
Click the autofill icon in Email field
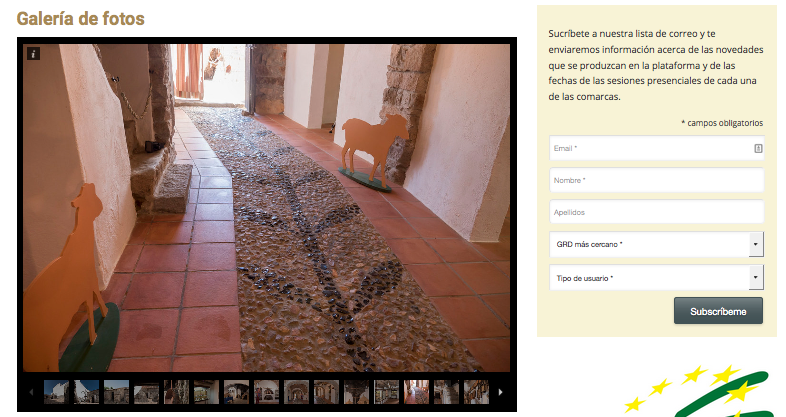coord(758,148)
